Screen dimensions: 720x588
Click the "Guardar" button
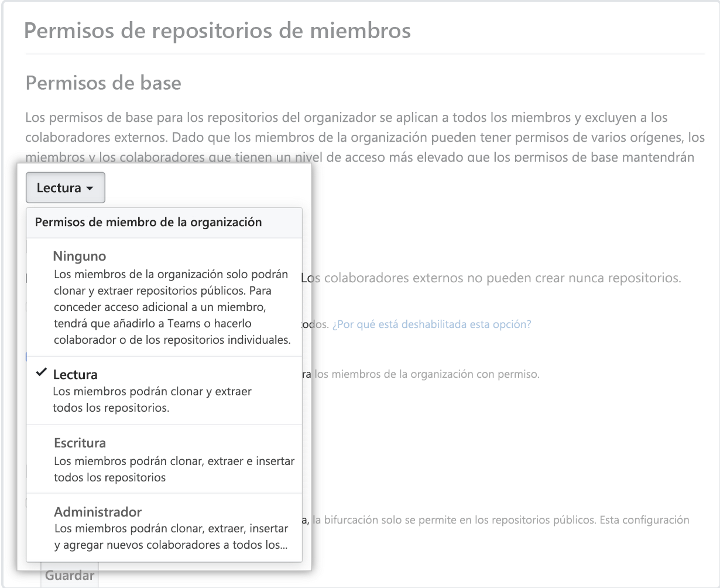69,575
